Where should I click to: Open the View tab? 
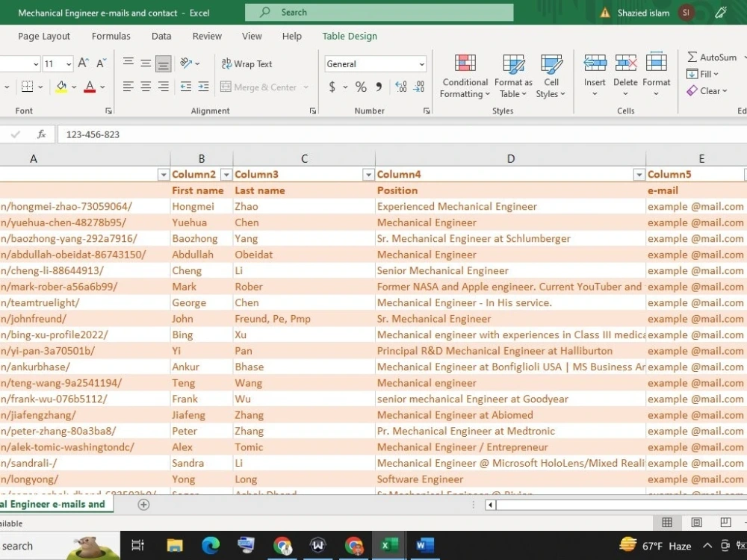[x=252, y=36]
